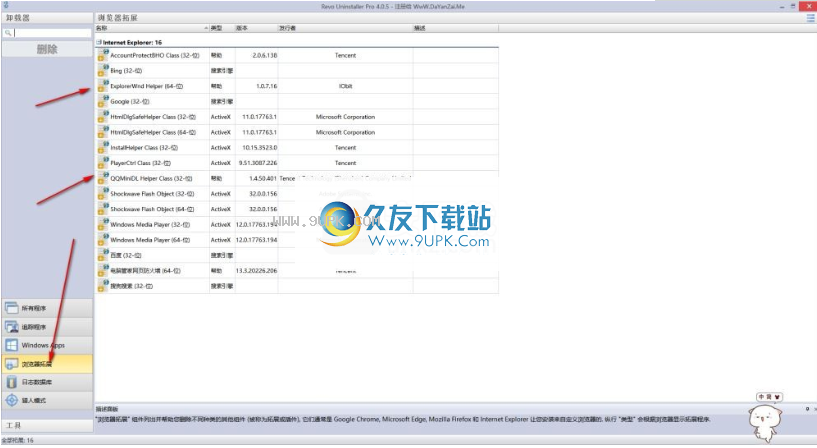The height and width of the screenshot is (448, 817).
Task: Click the 描述面板 panel title
Action: (107, 409)
